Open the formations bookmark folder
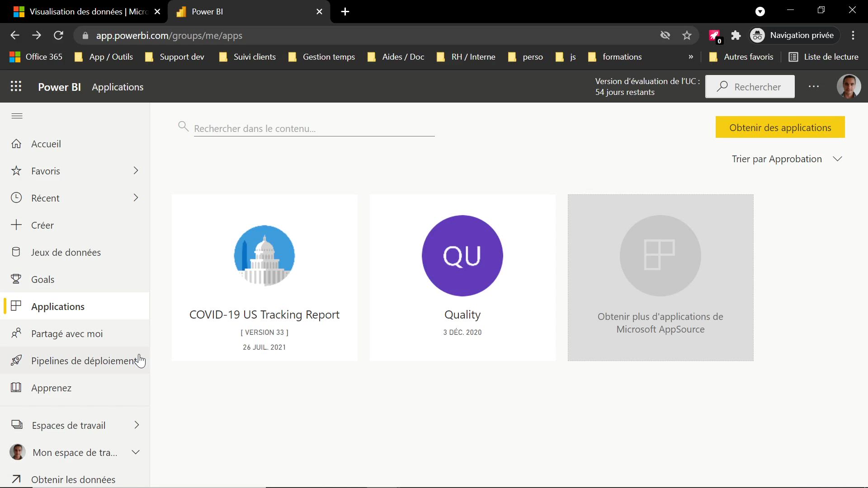Viewport: 868px width, 488px height. (x=615, y=57)
